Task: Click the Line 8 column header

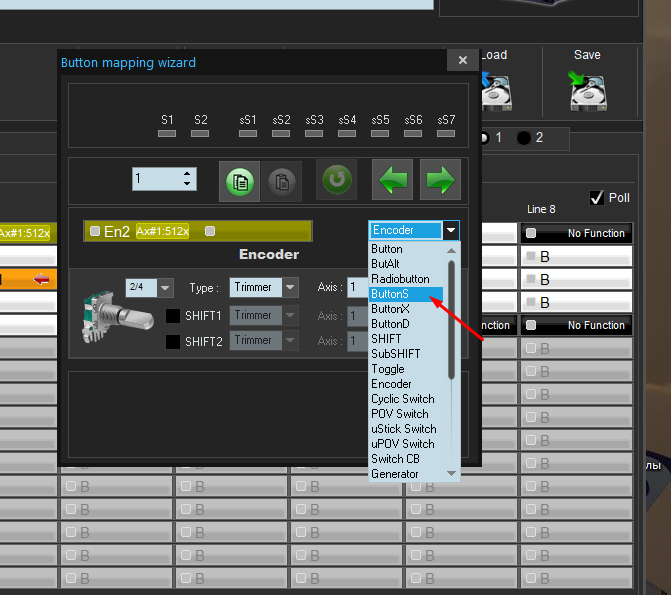Action: click(x=541, y=209)
